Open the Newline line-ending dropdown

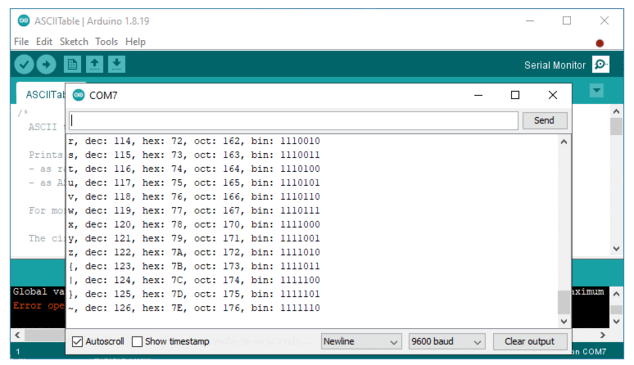point(361,342)
